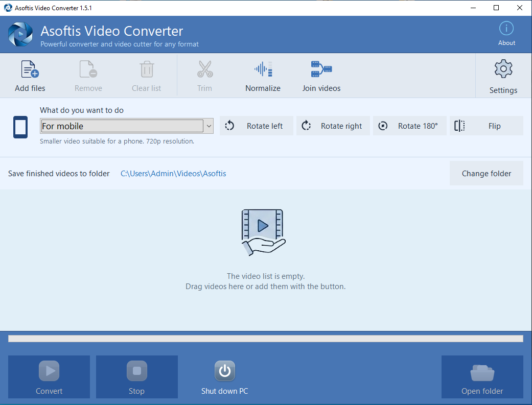Maximize the Asoftis Video Converter window
Image resolution: width=532 pixels, height=405 pixels.
click(x=496, y=8)
